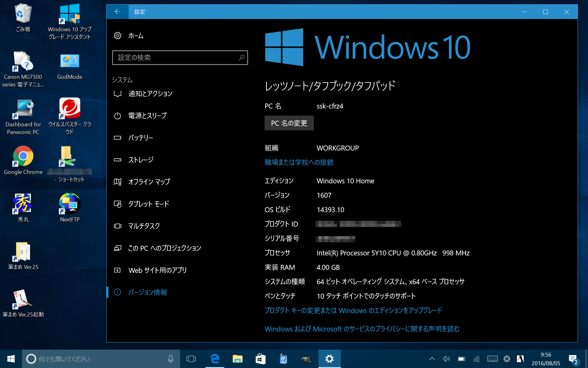
Task: Open the help question-mark taskbar app
Action: (283, 359)
